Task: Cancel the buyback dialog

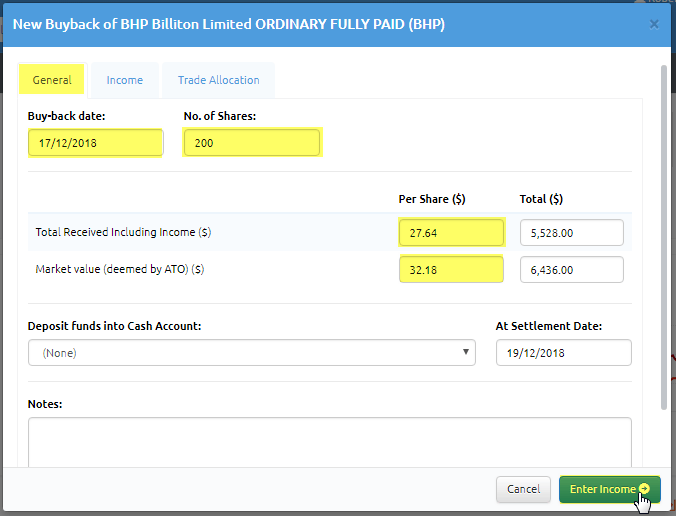Action: [523, 489]
